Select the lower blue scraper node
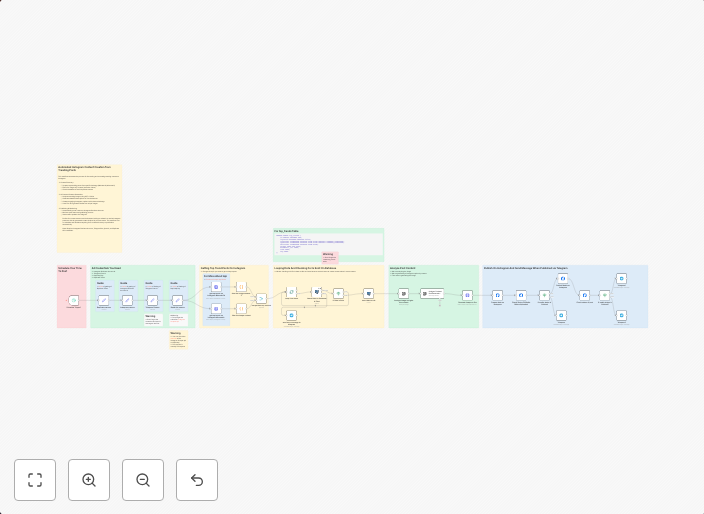This screenshot has height=514, width=704. [216, 309]
